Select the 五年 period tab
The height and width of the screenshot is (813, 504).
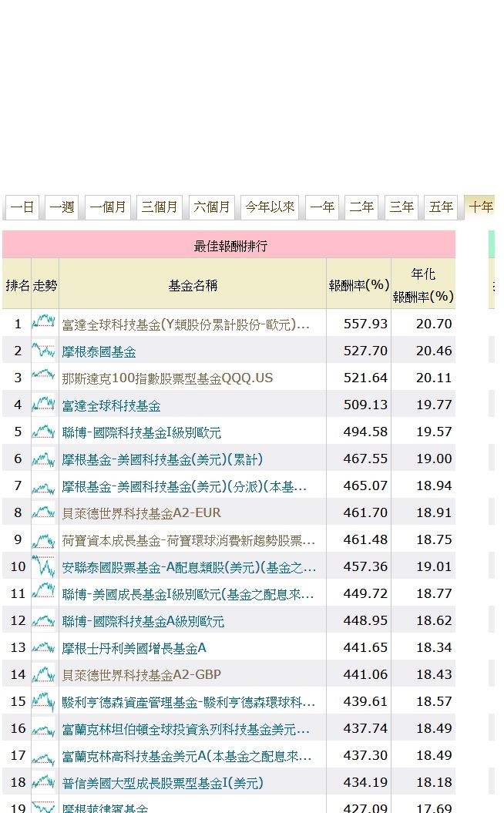click(x=442, y=207)
